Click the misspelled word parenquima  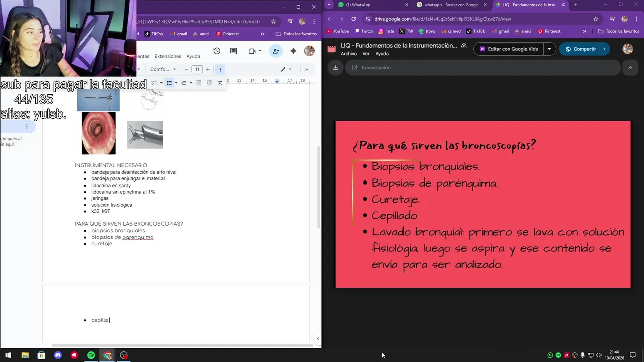tap(138, 237)
